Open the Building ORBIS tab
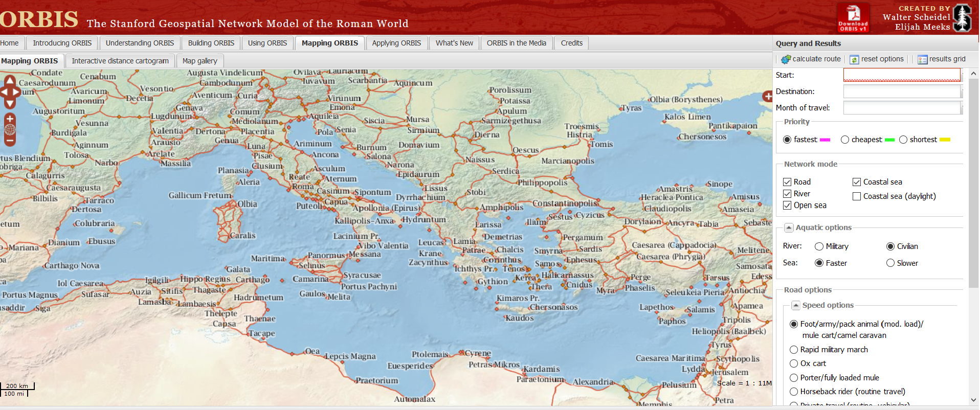The width and height of the screenshot is (980, 410). point(211,43)
